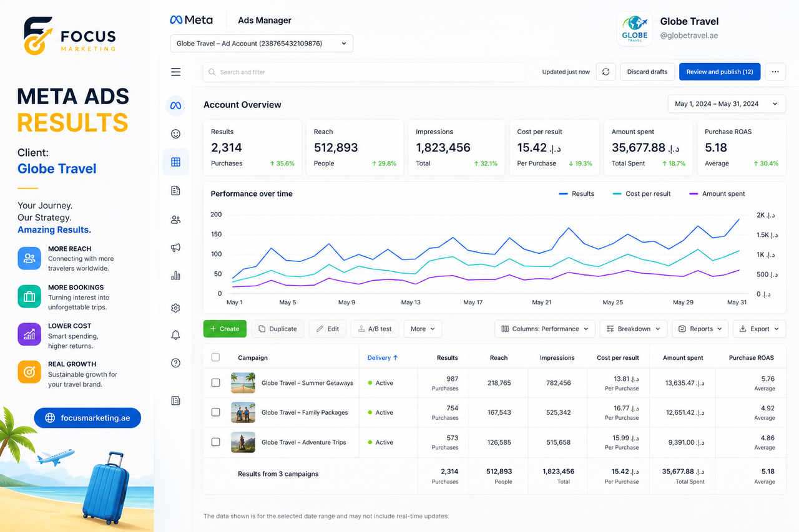Open Globe Travel – Summer Getaways campaign name
The image size is (799, 532).
coord(307,383)
